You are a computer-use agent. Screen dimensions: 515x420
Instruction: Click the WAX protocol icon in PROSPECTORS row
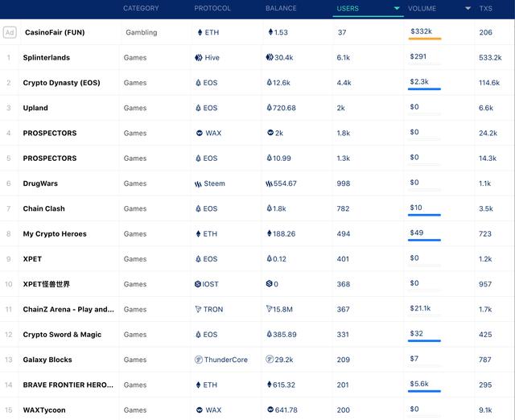coord(199,133)
